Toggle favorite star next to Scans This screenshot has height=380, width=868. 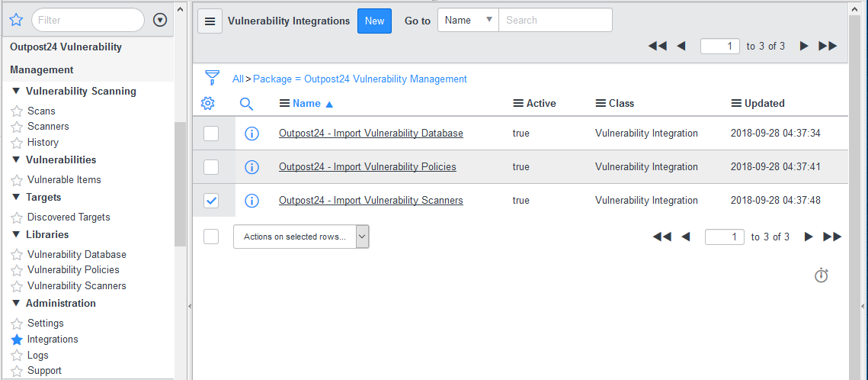tap(17, 111)
